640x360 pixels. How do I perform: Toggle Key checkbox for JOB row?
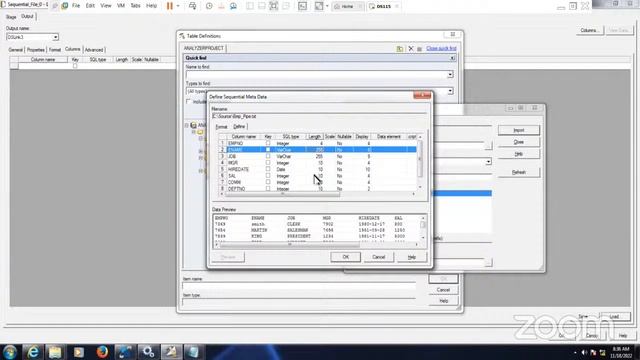[x=268, y=156]
